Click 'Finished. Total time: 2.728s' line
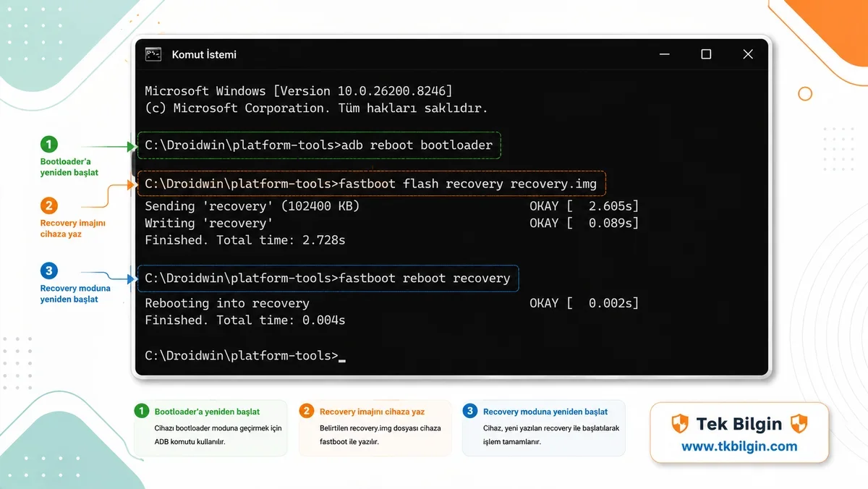Screen dimensions: 868x489 (x=245, y=239)
